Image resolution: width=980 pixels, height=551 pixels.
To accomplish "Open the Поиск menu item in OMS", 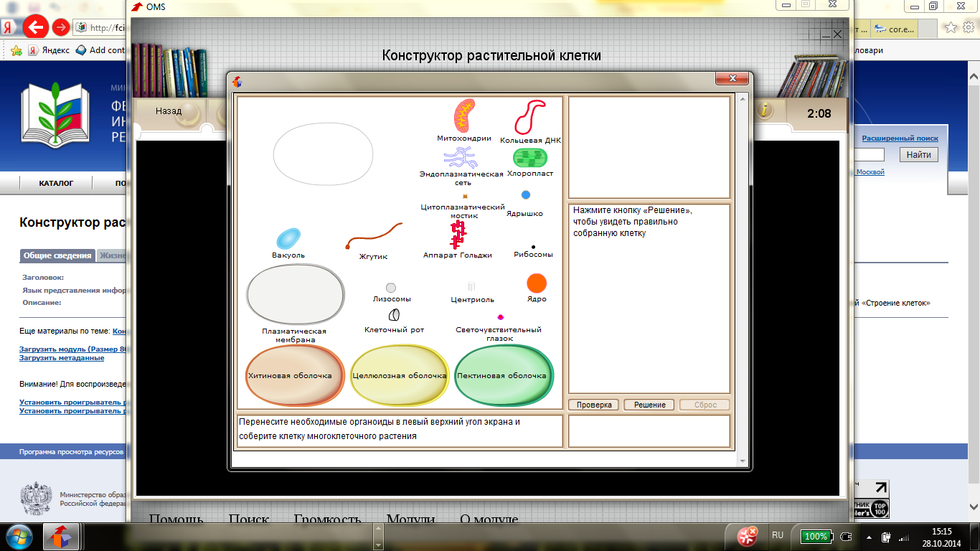I will [249, 519].
